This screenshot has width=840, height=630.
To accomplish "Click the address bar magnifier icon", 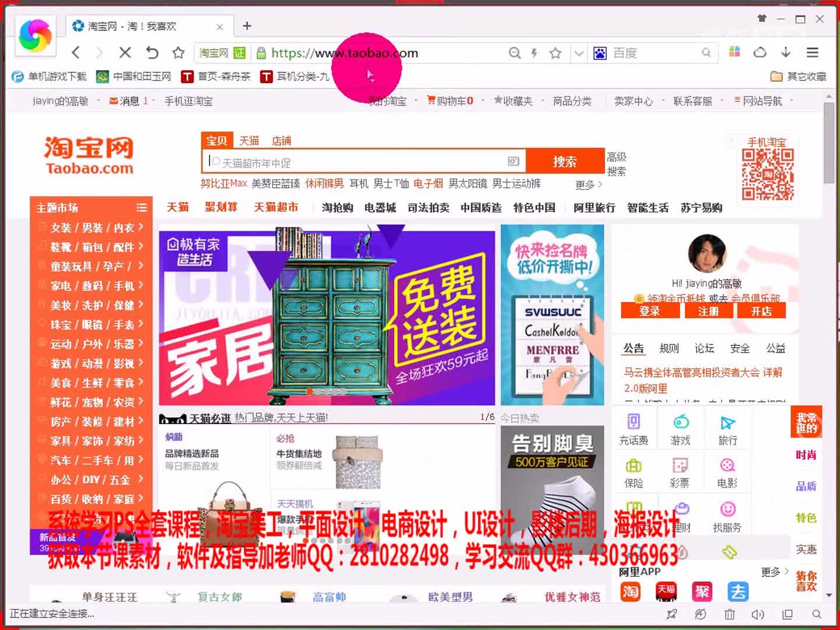I will pyautogui.click(x=514, y=53).
